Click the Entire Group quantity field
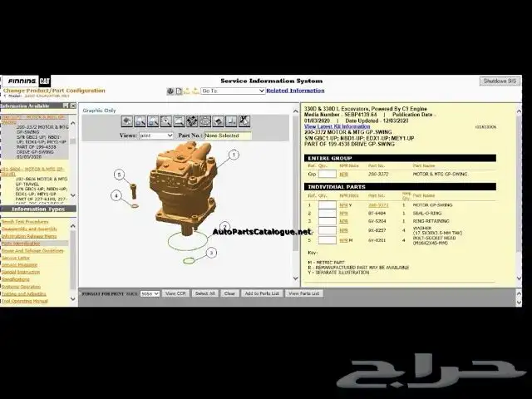This screenshot has height=399, width=532. pyautogui.click(x=326, y=175)
